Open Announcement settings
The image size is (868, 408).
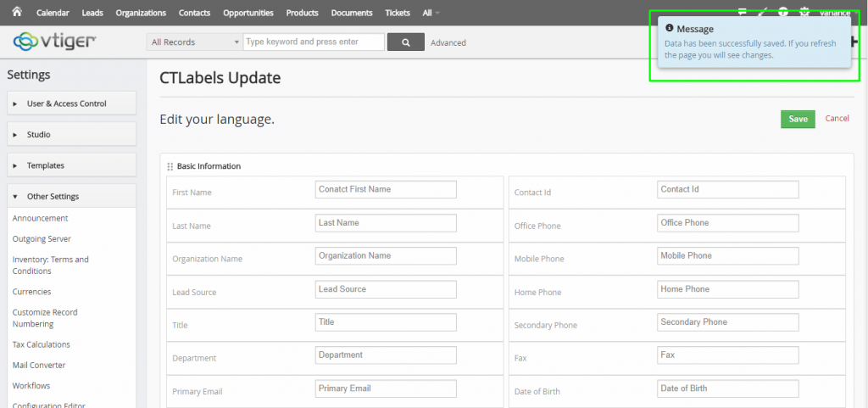click(x=41, y=218)
